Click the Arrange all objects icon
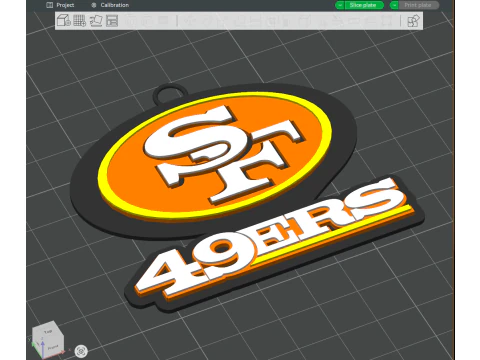The width and height of the screenshot is (480, 360). point(112,21)
